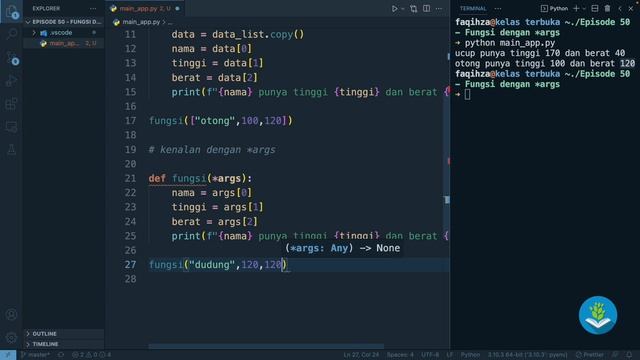Viewport: 640px width, 360px height.
Task: Open main_app.py in the file tree
Action: click(64, 43)
